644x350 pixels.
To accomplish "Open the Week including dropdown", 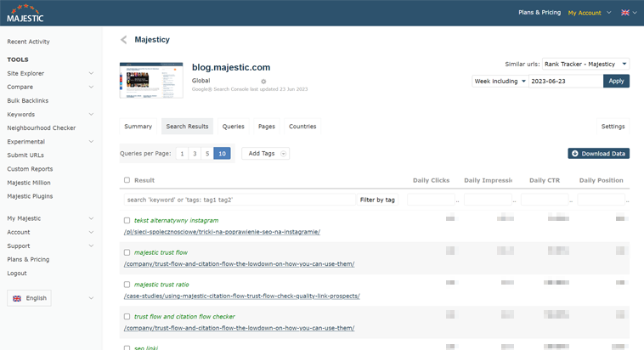I will click(x=500, y=81).
